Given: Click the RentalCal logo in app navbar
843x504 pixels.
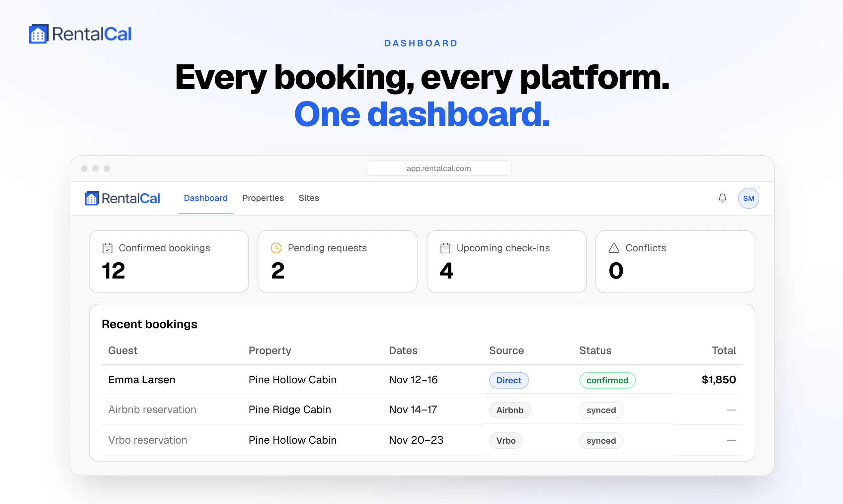Looking at the screenshot, I should (x=122, y=198).
